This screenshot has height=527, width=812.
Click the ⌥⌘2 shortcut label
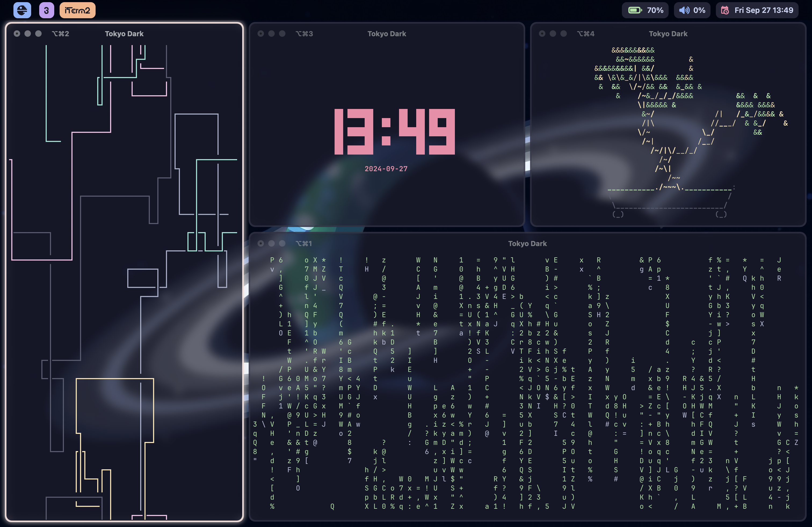[x=60, y=34]
